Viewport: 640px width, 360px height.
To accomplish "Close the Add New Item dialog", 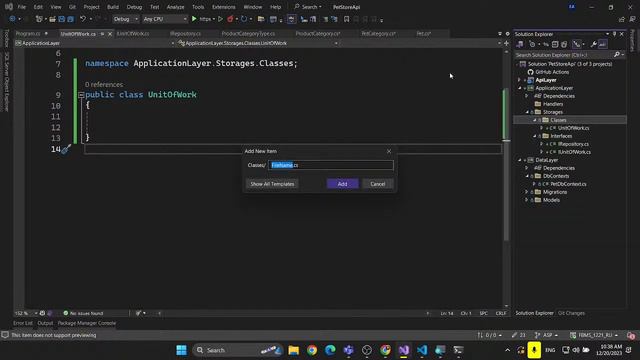I will tap(389, 151).
